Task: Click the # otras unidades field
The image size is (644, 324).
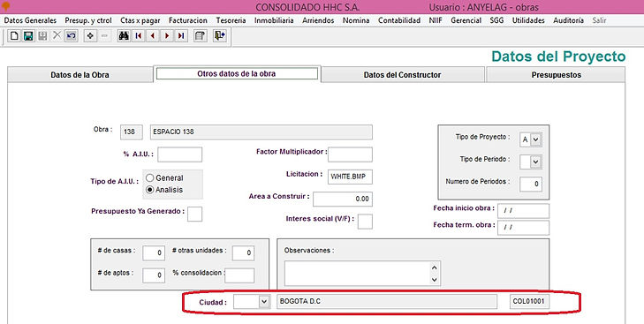Action: [x=243, y=253]
